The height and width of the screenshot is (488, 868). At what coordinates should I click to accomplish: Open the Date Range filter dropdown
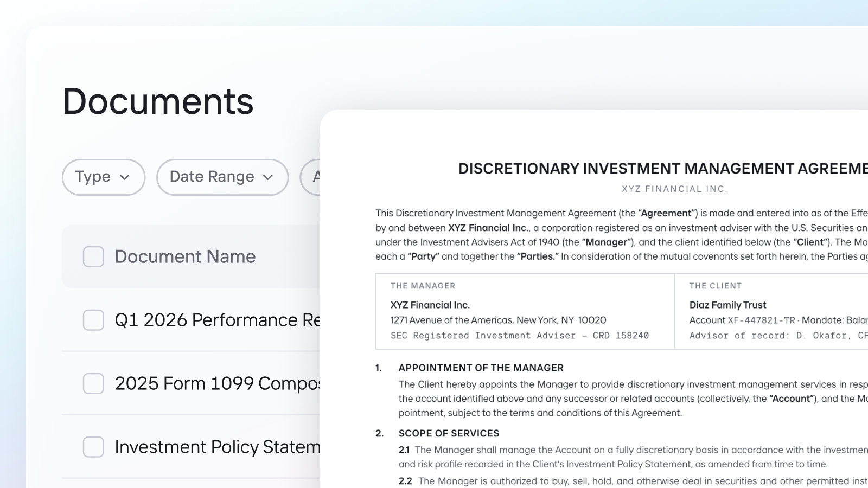(x=222, y=177)
